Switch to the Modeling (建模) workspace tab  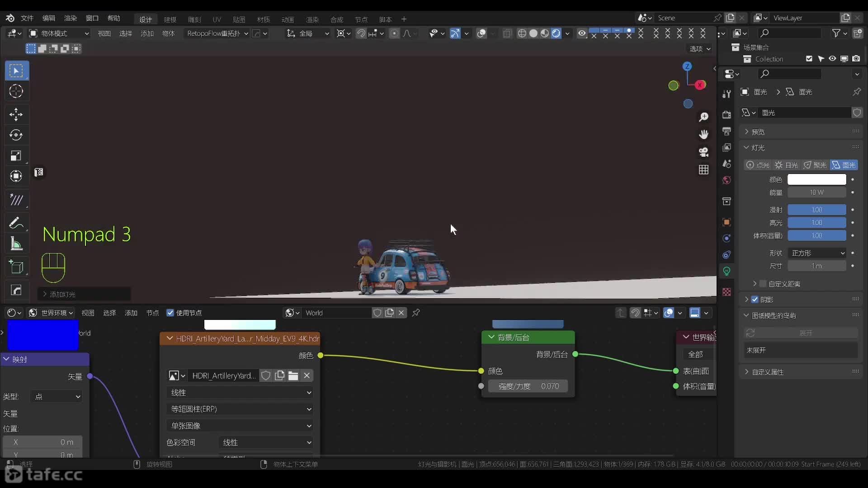coord(170,19)
